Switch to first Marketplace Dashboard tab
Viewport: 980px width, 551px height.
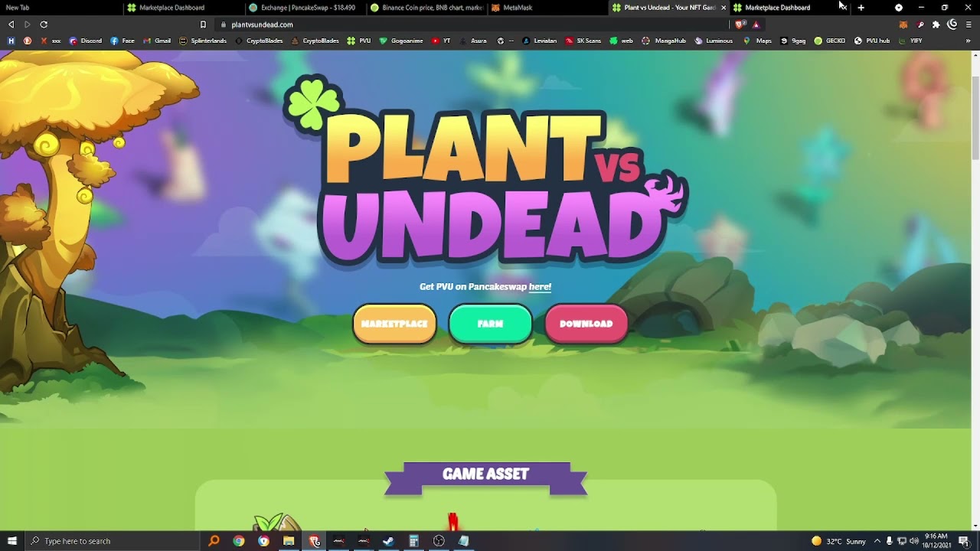[x=182, y=8]
